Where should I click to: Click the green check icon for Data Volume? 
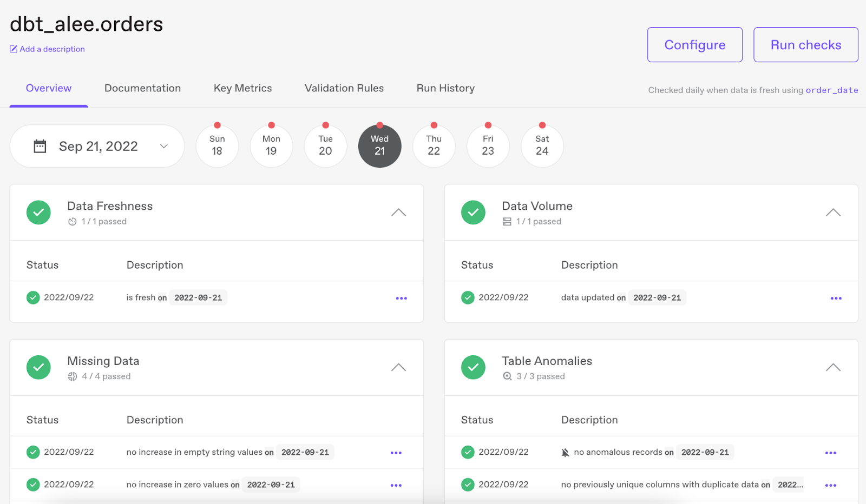[x=473, y=213]
